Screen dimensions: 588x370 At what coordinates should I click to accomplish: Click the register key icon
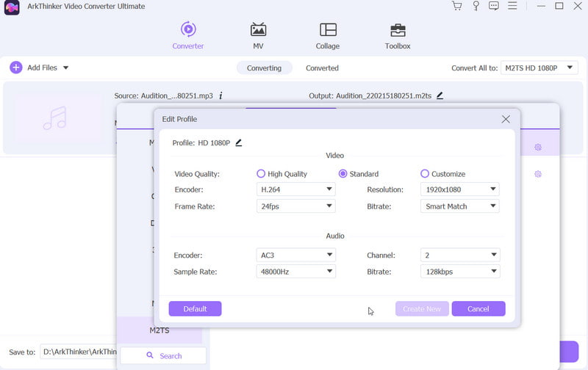click(x=476, y=6)
